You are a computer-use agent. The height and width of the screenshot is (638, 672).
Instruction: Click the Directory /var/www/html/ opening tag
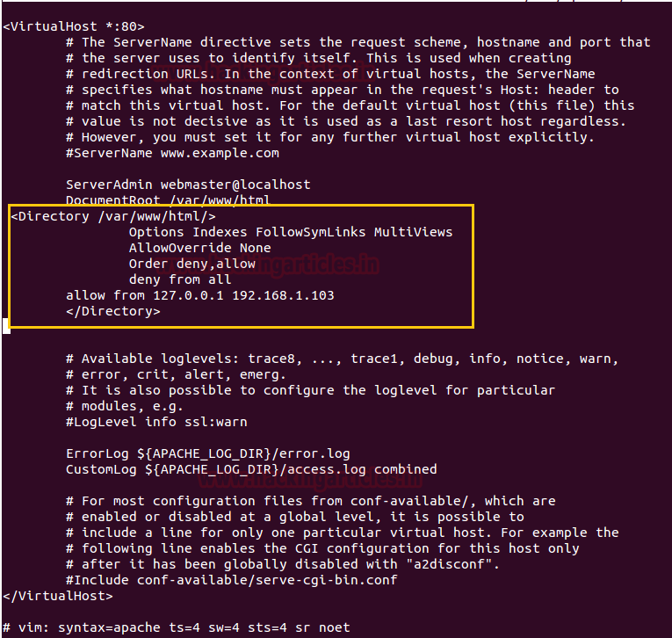pos(113,216)
